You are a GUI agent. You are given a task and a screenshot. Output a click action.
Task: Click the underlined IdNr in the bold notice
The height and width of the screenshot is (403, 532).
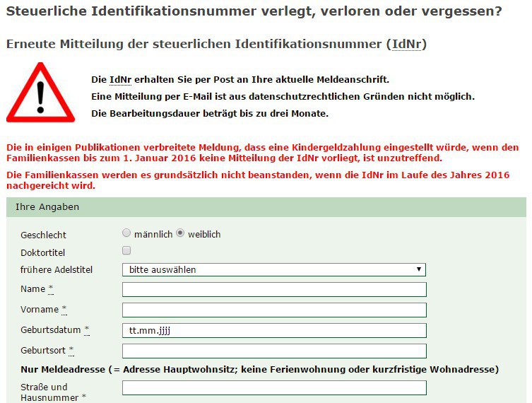tap(120, 80)
